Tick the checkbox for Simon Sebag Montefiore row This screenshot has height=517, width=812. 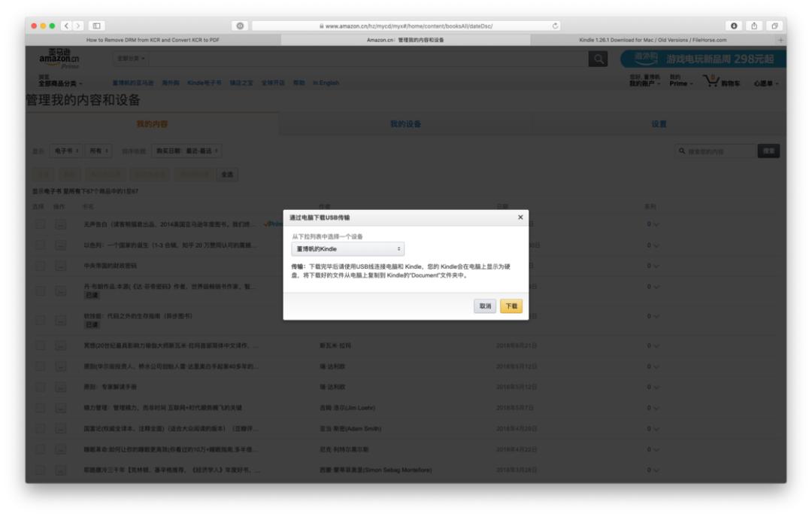tap(40, 470)
